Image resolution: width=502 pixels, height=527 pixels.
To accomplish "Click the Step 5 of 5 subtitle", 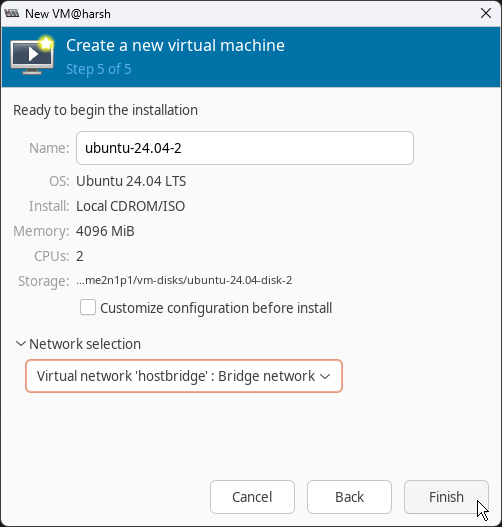I will 98,69.
